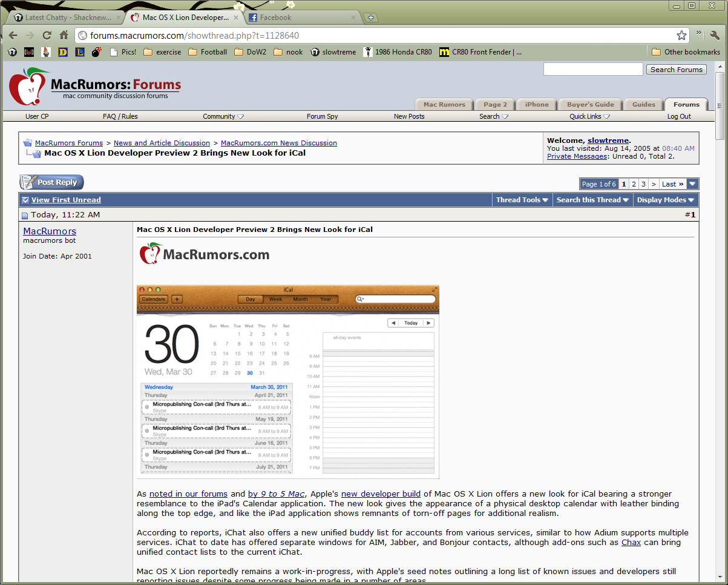Click the Post Reply button
Screen dimensions: 728x585
click(51, 182)
